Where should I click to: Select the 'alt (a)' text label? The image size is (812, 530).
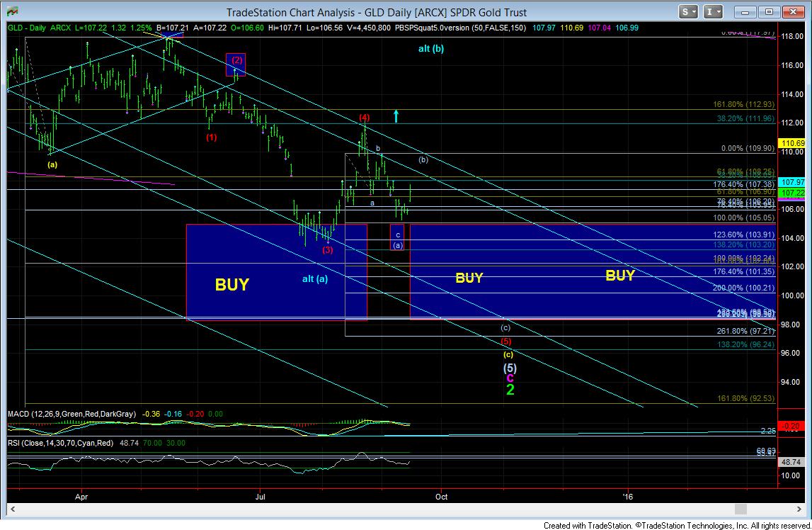pyautogui.click(x=315, y=278)
